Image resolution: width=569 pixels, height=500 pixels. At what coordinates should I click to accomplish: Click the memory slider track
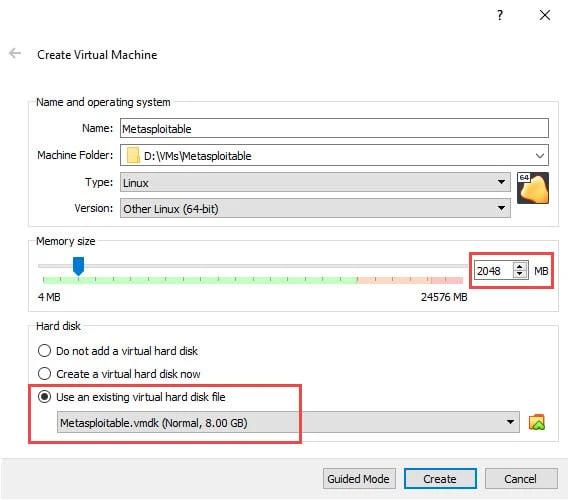(253, 266)
